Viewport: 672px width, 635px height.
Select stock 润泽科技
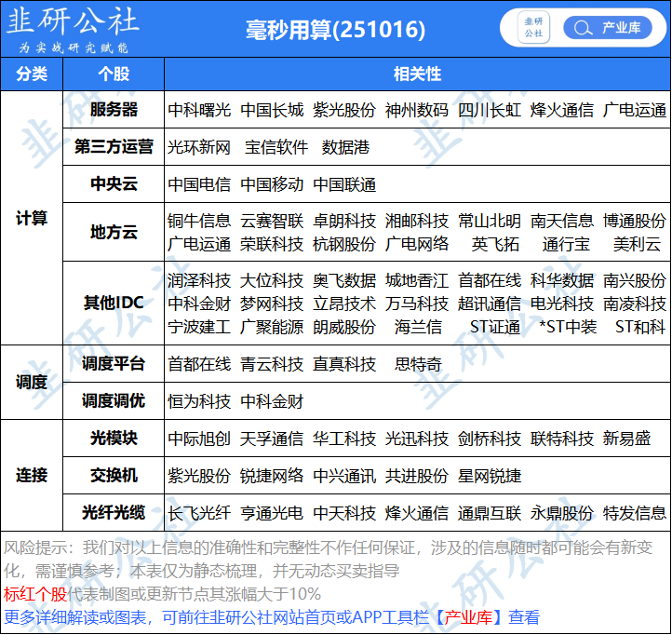point(199,281)
